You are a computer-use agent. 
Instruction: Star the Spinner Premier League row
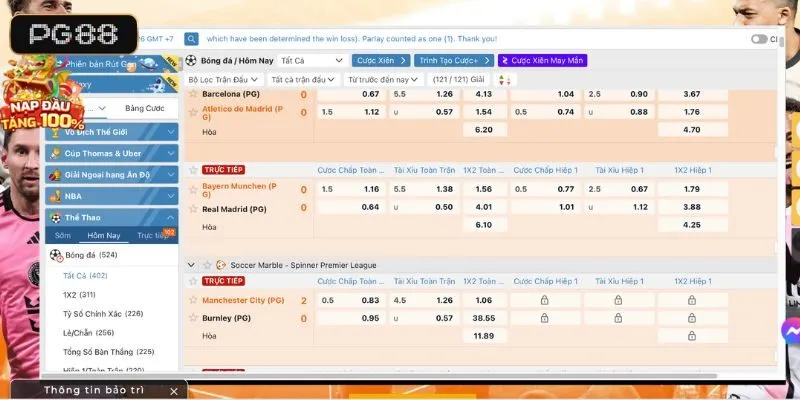pos(207,265)
